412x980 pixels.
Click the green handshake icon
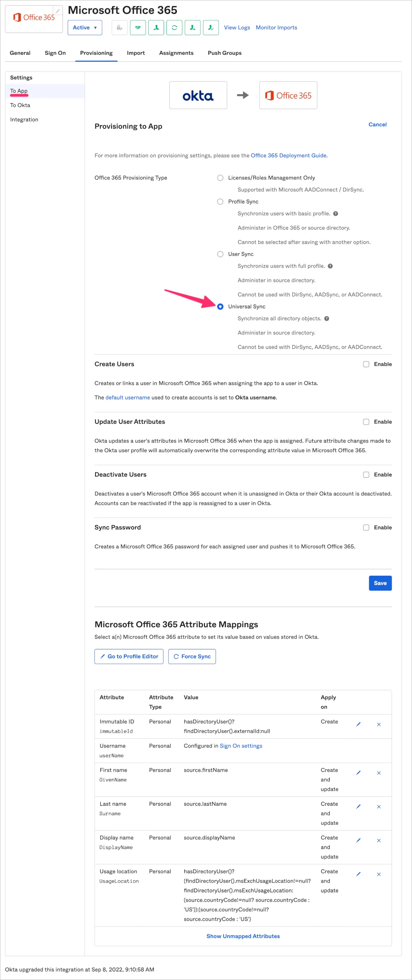pyautogui.click(x=138, y=28)
